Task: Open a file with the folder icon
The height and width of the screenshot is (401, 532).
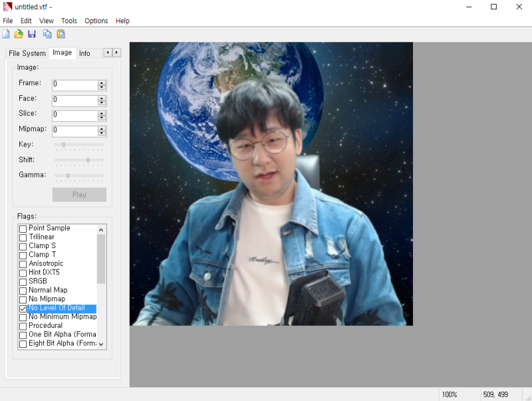Action: 19,34
